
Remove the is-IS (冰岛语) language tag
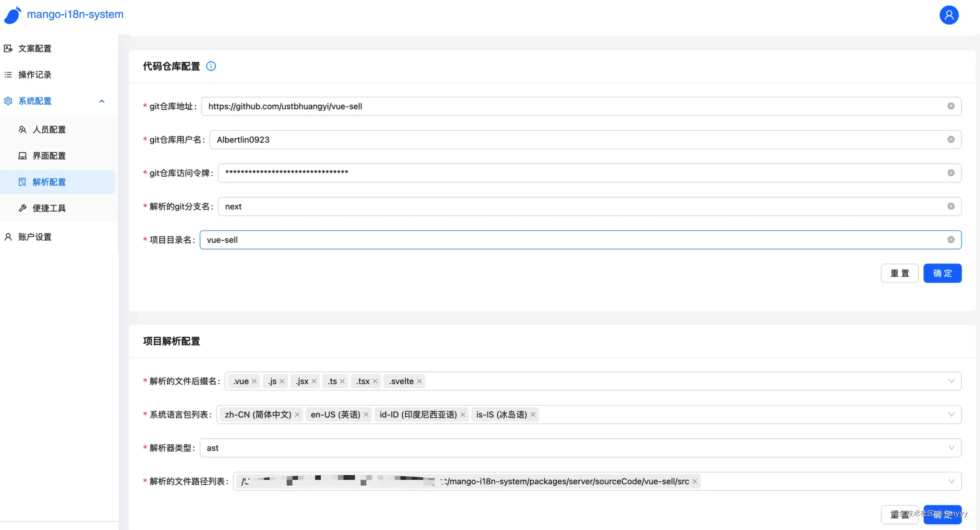[533, 415]
